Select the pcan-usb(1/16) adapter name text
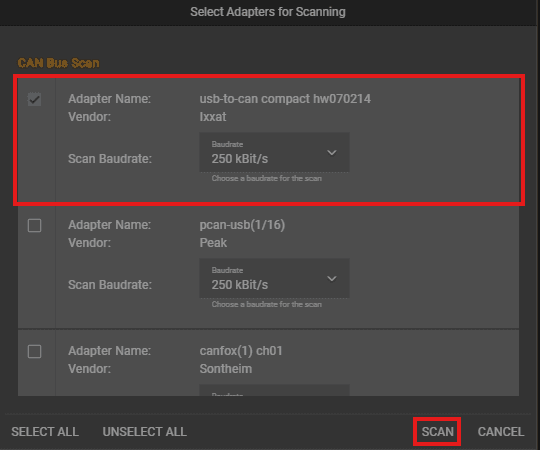Viewport: 540px width, 450px height. tap(242, 225)
